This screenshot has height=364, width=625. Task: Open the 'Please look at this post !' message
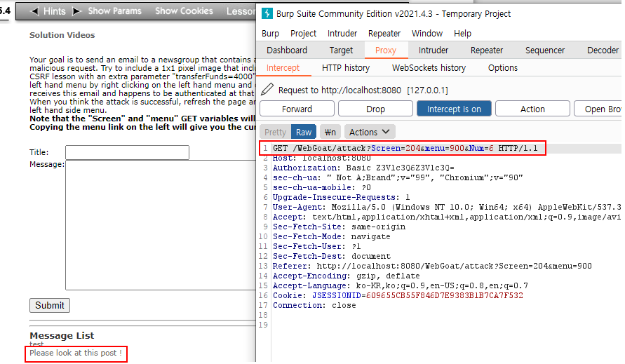click(x=76, y=353)
